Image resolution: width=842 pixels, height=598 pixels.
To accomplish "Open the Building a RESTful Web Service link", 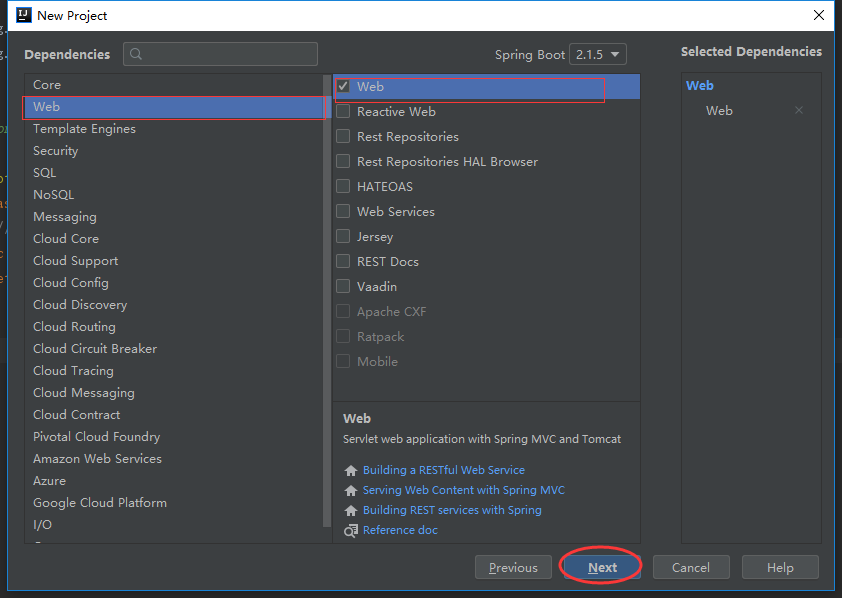I will tap(443, 470).
